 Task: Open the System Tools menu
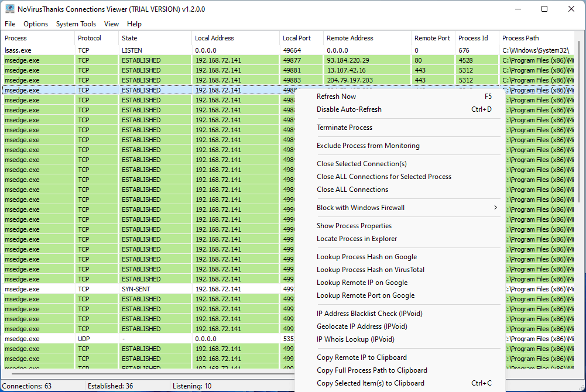(76, 24)
